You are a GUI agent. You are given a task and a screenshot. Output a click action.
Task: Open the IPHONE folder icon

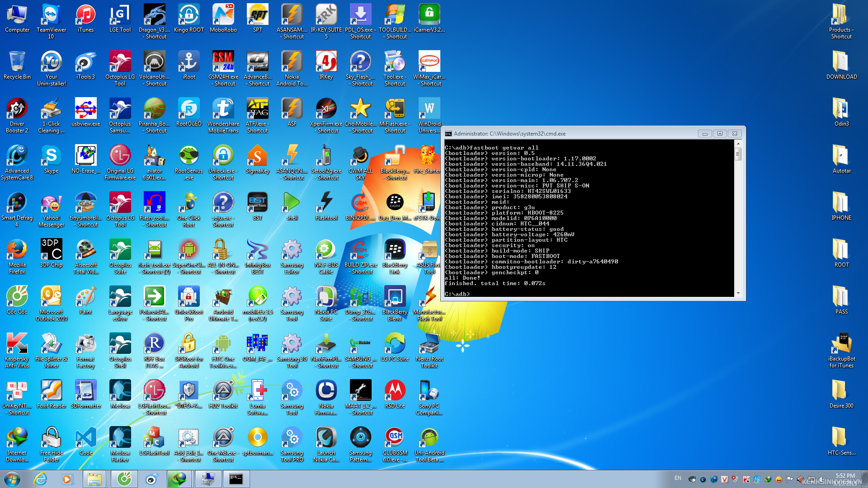click(x=841, y=206)
